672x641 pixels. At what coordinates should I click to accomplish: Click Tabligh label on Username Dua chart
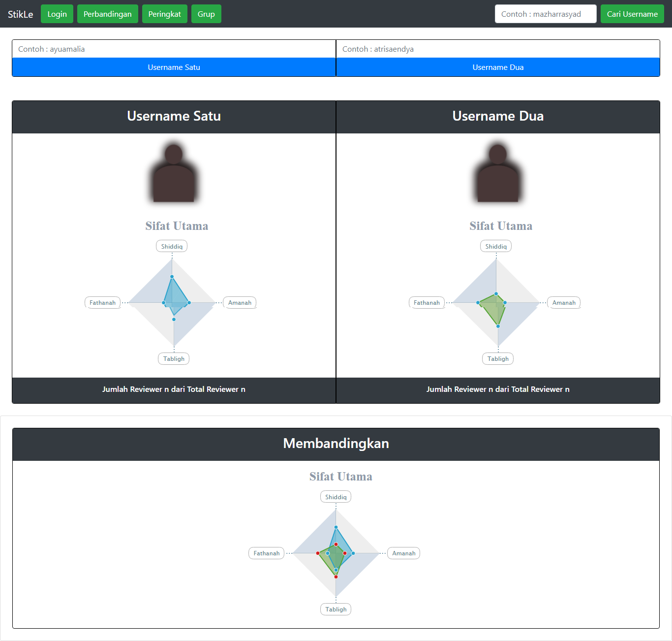498,358
